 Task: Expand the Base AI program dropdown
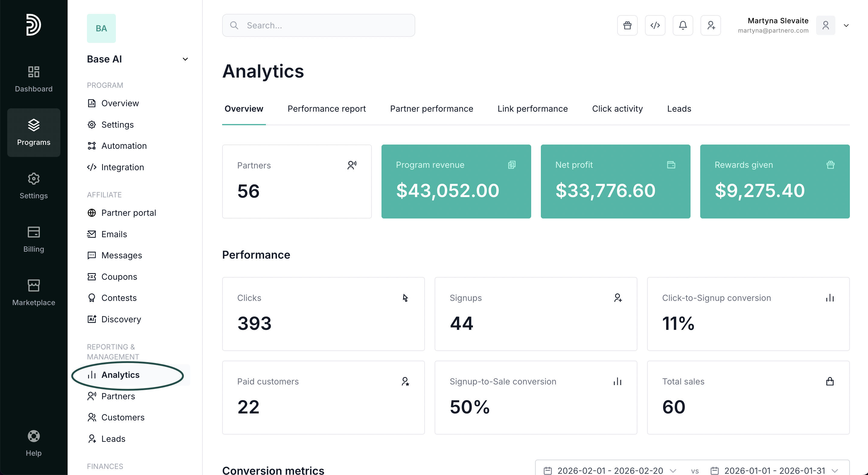185,59
